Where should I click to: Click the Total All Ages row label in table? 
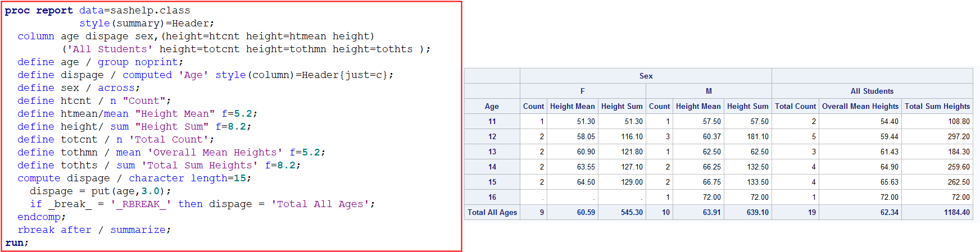point(492,212)
